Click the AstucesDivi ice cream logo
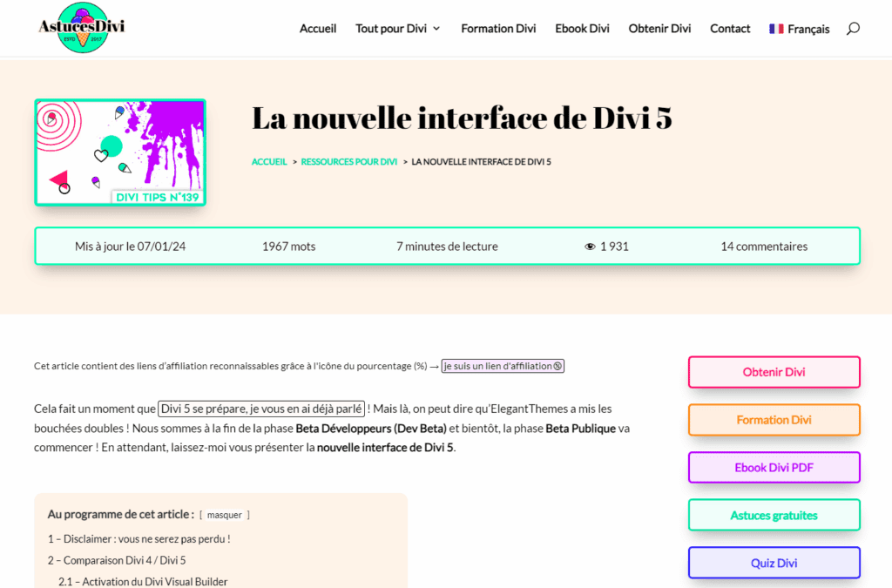 pyautogui.click(x=82, y=28)
